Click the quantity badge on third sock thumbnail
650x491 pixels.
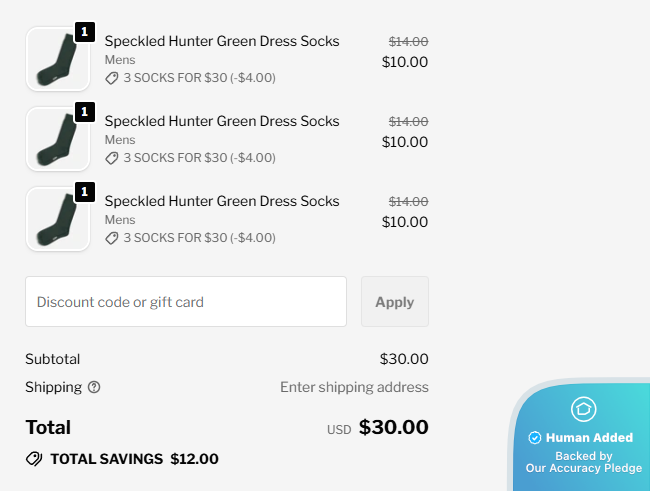coord(85,192)
